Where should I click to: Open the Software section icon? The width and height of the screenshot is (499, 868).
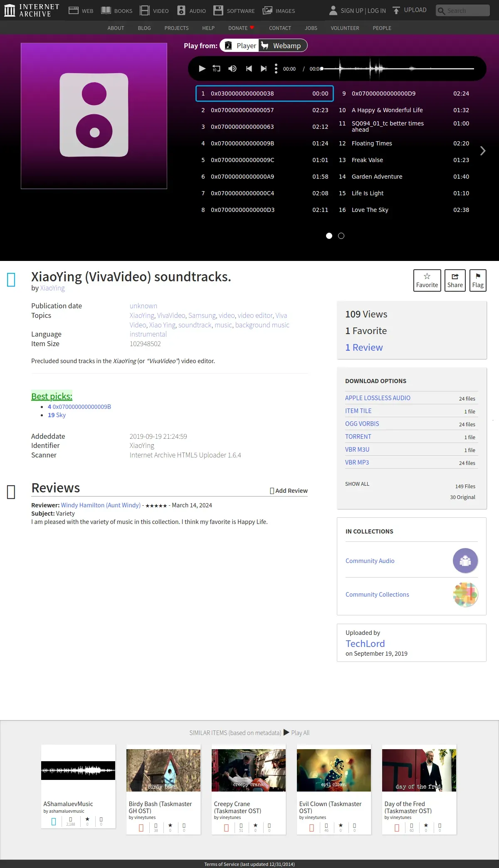[x=218, y=10]
